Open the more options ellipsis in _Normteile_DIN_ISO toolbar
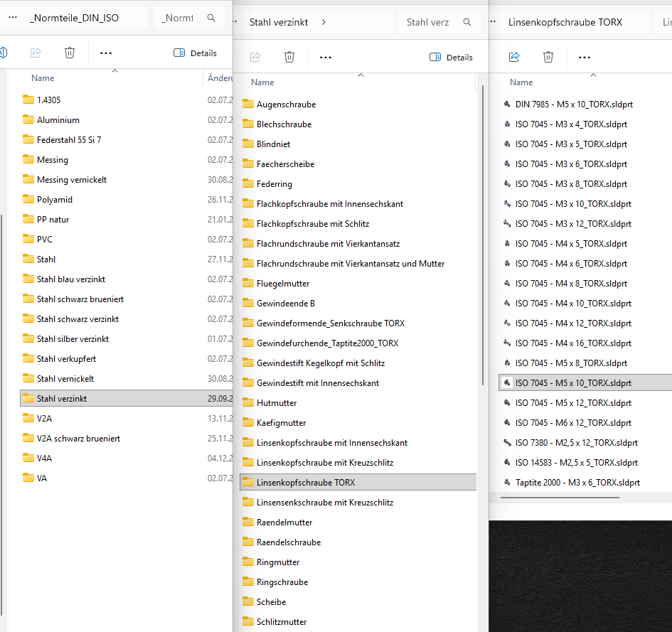Screen dimensions: 672x632 click(x=106, y=53)
